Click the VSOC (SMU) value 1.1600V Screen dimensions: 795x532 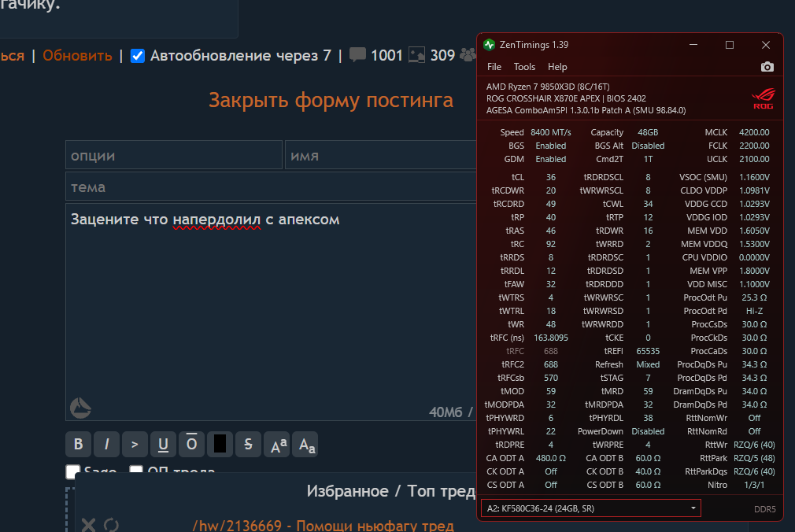coord(754,177)
